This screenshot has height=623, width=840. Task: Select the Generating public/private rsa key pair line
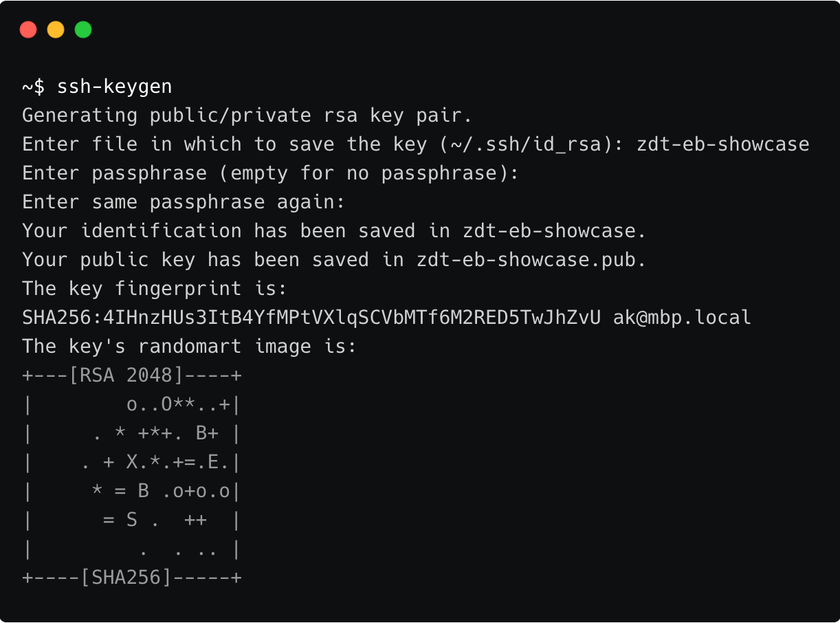point(246,115)
